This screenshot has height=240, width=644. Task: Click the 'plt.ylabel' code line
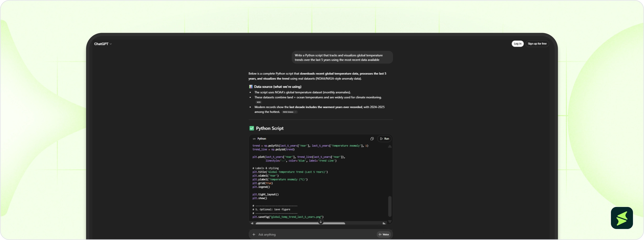(x=280, y=180)
